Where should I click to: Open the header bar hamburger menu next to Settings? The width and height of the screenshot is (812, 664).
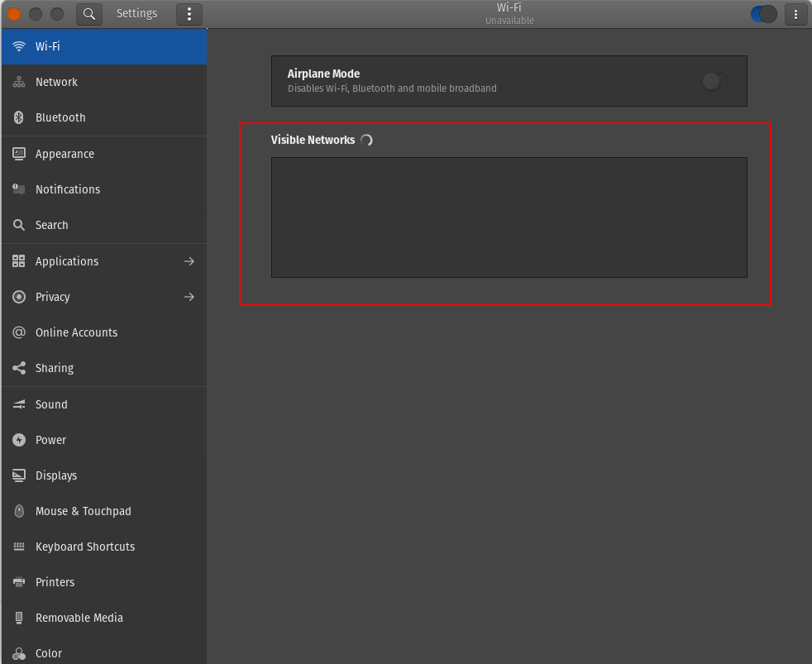pos(189,14)
